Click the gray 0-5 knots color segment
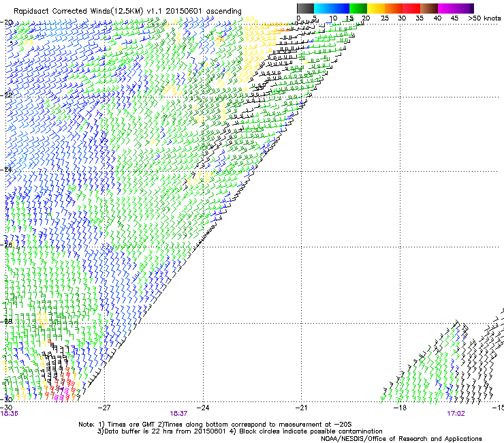The height and width of the screenshot is (443, 504). click(x=305, y=8)
